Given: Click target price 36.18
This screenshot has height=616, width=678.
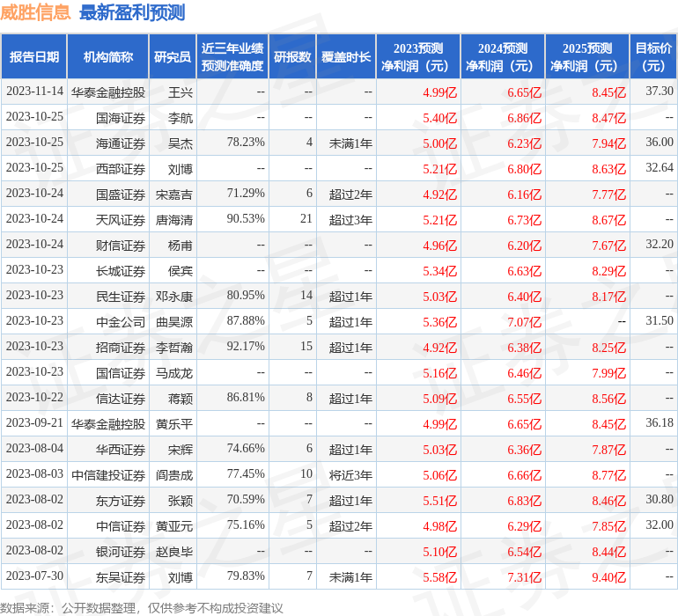Looking at the screenshot, I should coord(660,422).
